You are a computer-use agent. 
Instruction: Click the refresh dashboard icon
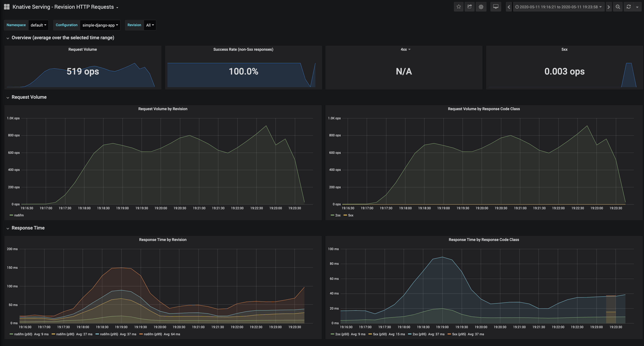coord(629,7)
